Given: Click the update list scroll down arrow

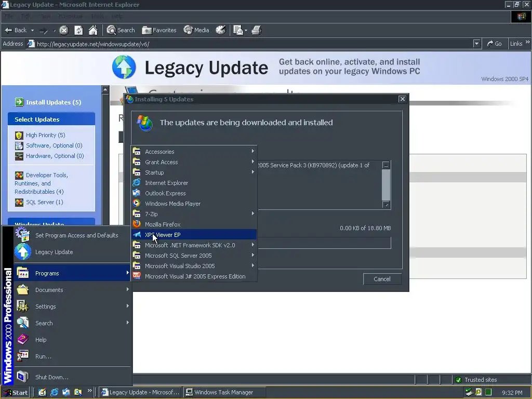Looking at the screenshot, I should [386, 205].
